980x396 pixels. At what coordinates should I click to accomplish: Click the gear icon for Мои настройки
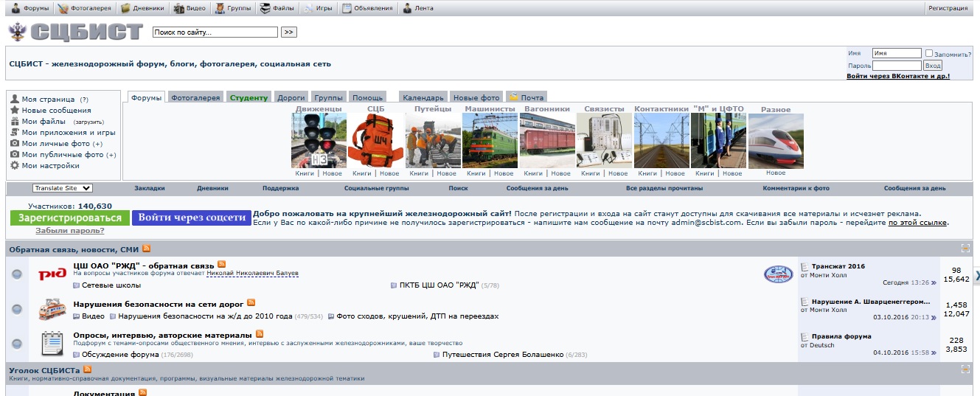(x=15, y=166)
